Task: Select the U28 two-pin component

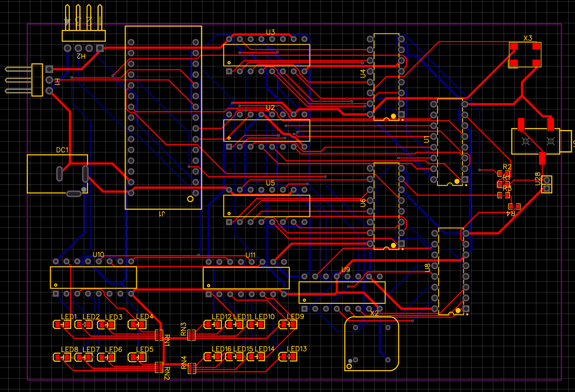Action: (546, 184)
